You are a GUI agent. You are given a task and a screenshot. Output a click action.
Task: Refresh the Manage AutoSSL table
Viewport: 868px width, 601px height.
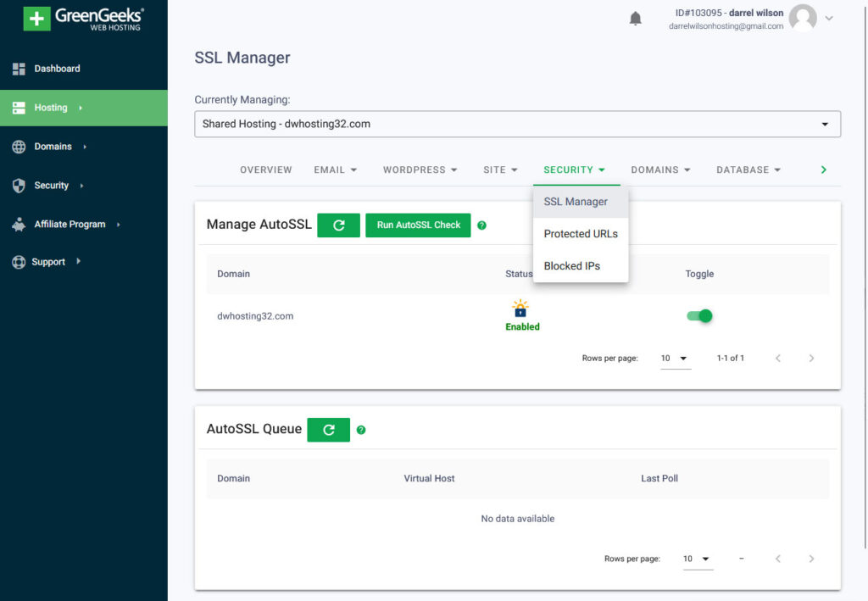point(339,225)
